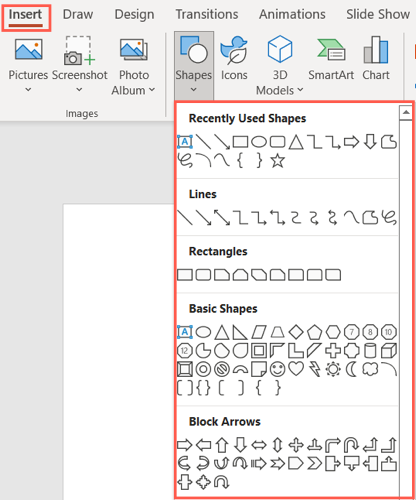Select the smiley face shape
Screen dimensions: 416x500
pyautogui.click(x=277, y=369)
